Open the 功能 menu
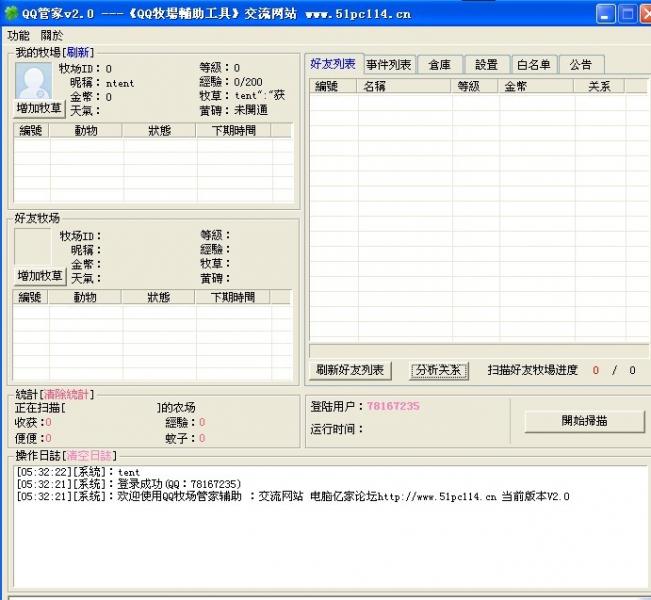651x600 pixels. [19, 36]
